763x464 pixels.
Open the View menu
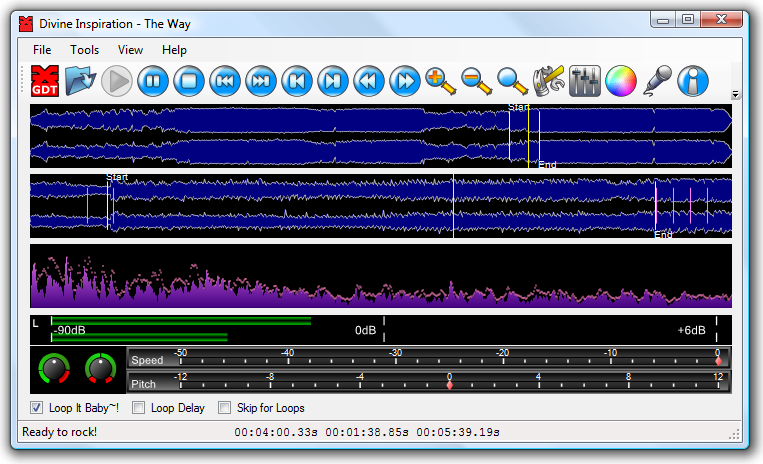(130, 50)
